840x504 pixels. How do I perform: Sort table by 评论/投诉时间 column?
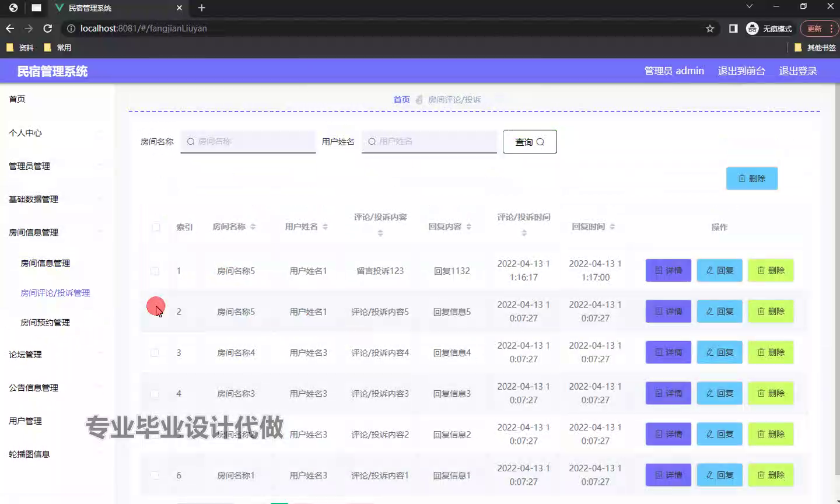point(524,233)
